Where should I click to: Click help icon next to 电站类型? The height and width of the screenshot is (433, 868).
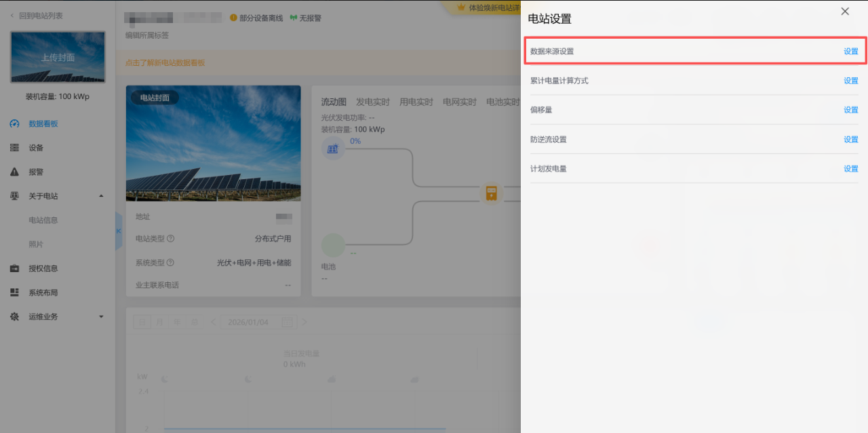[x=171, y=239]
